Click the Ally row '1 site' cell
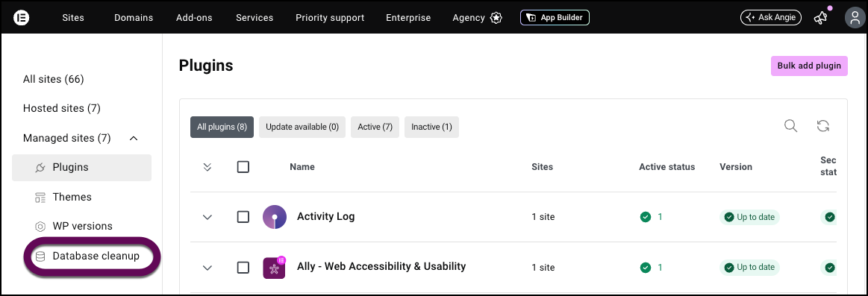868x296 pixels. (x=543, y=268)
